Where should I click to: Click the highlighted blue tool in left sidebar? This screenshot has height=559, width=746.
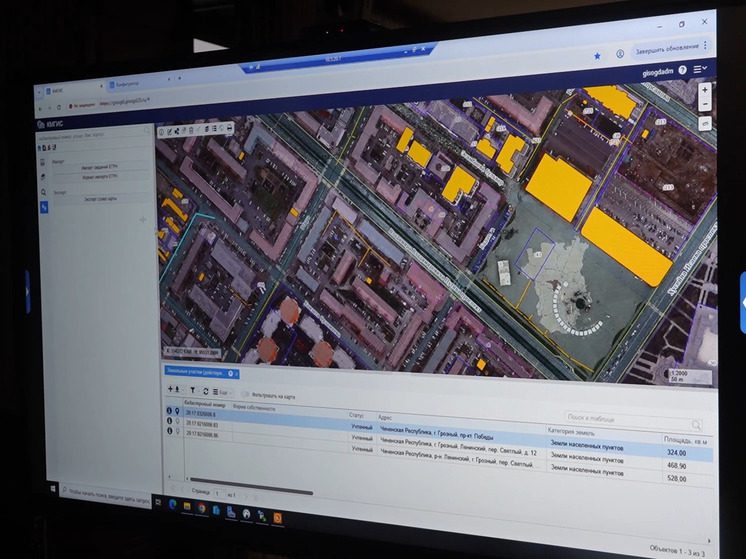44,206
